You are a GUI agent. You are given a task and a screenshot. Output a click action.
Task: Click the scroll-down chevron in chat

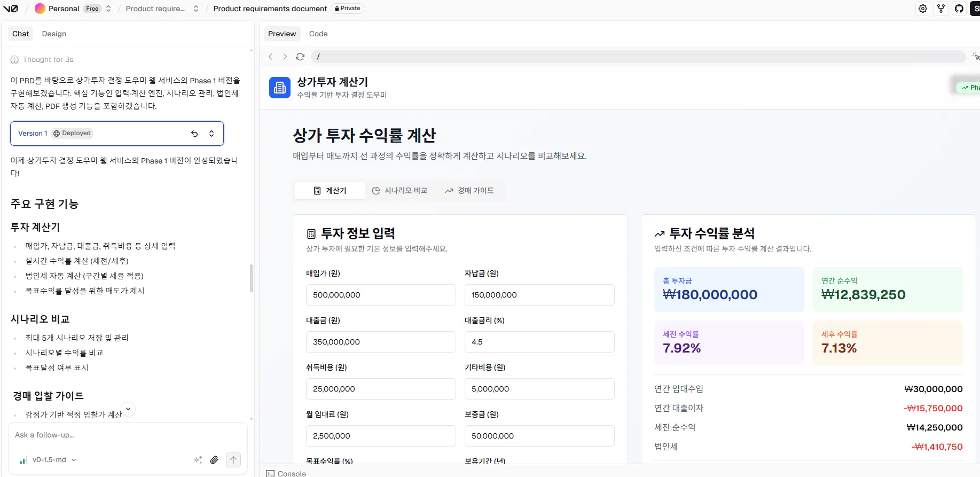(x=128, y=409)
